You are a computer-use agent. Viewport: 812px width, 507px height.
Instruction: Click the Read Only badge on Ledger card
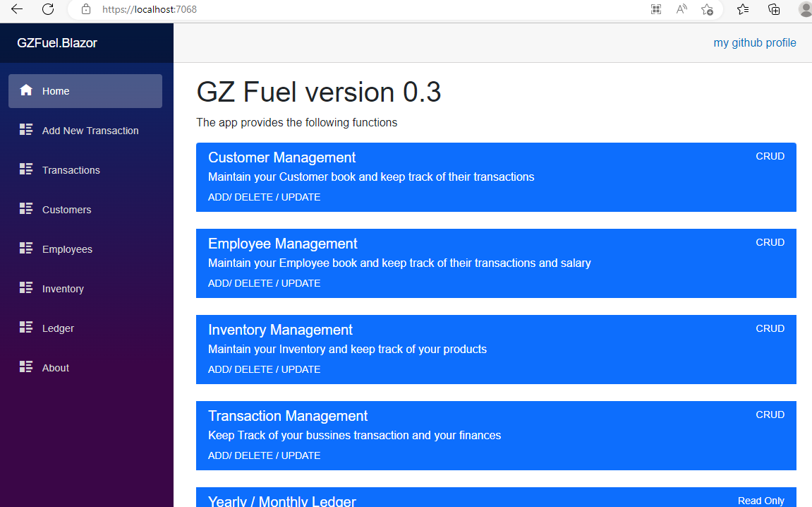point(761,500)
